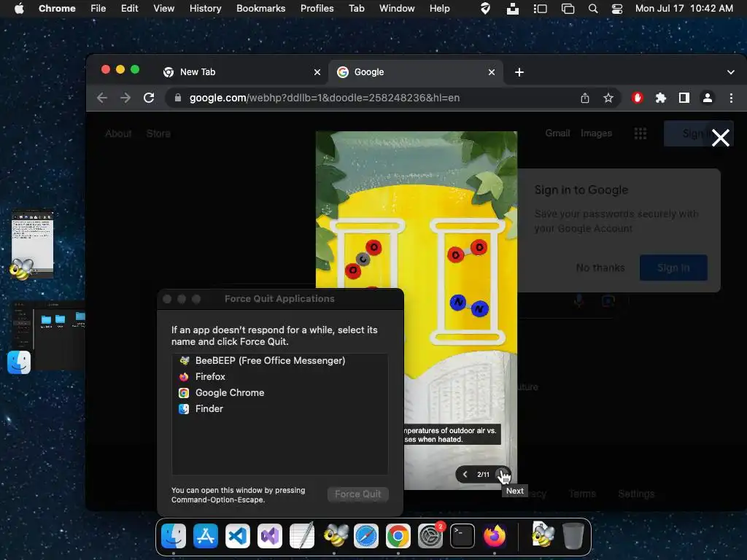Open new tab with plus button
The height and width of the screenshot is (560, 747).
tap(519, 72)
